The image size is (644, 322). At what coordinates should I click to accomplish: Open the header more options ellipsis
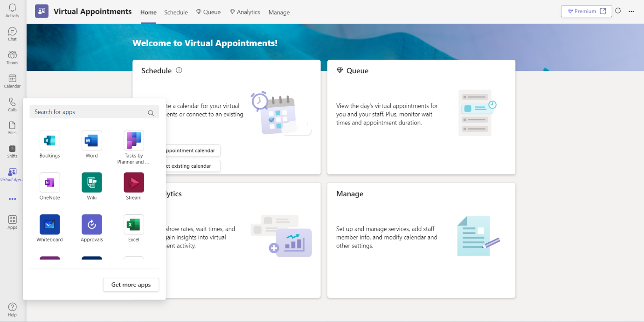(631, 11)
